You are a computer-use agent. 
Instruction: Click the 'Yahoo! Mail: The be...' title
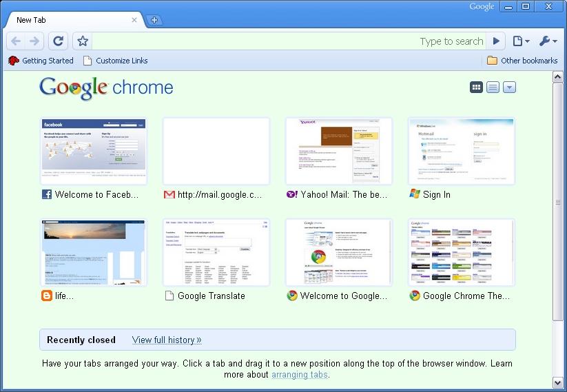pyautogui.click(x=344, y=194)
